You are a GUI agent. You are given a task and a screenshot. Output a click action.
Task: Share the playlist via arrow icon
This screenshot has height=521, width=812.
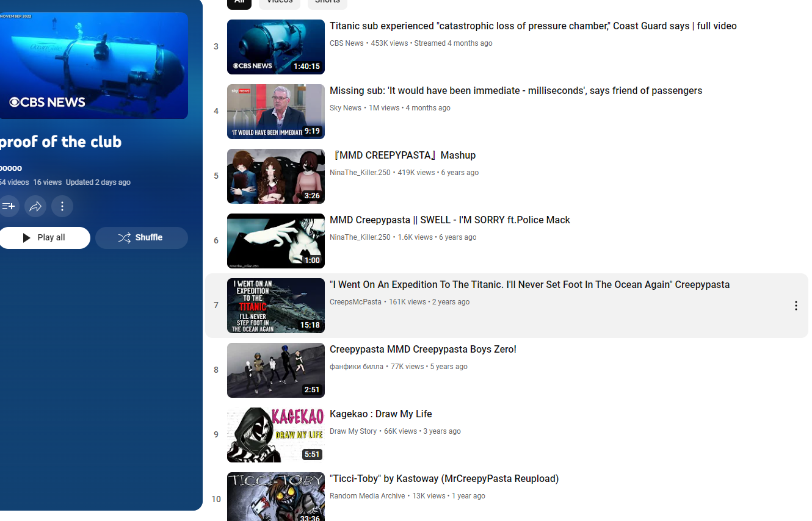click(35, 206)
